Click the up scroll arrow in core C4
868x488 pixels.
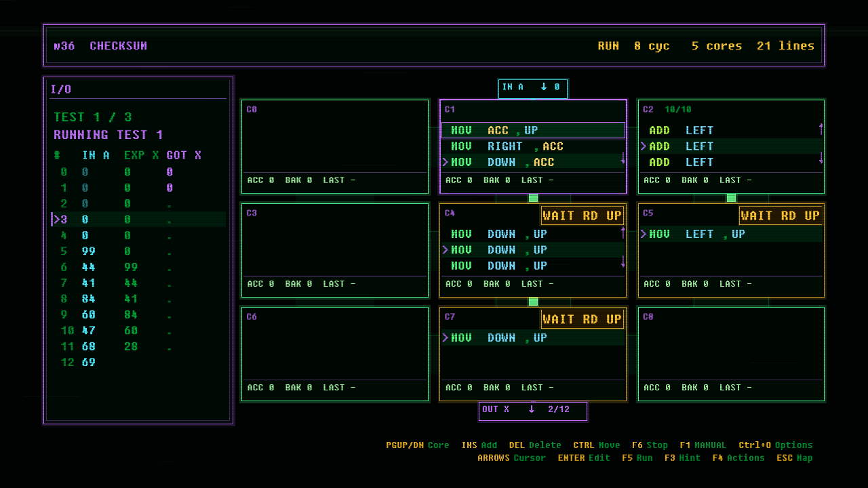coord(623,232)
